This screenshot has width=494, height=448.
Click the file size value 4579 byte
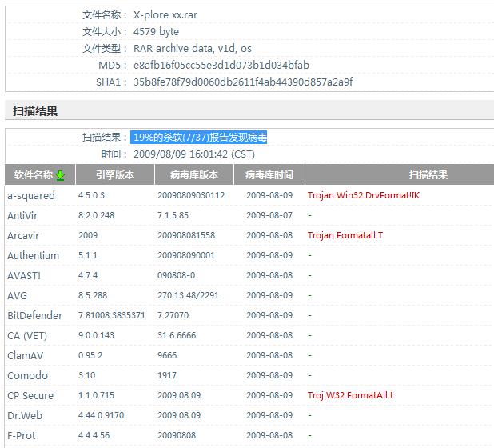click(156, 31)
